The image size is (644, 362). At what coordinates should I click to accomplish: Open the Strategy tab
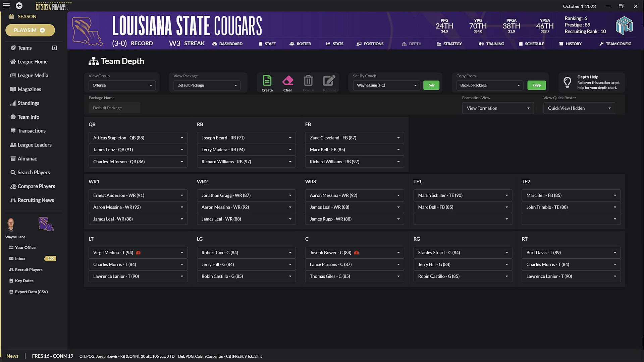(449, 44)
